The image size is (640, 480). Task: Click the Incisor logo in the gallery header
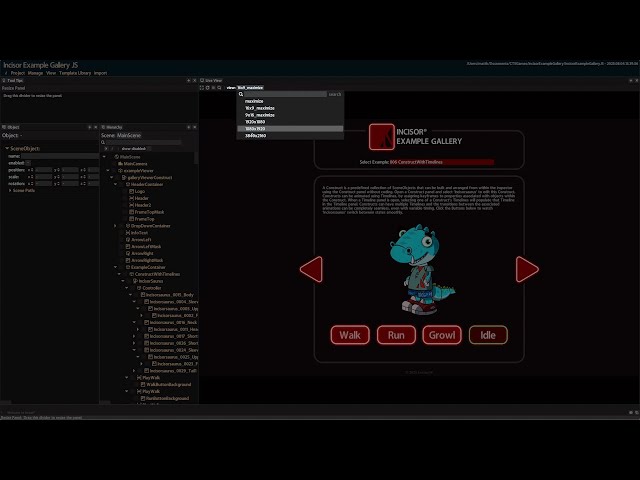pos(382,137)
